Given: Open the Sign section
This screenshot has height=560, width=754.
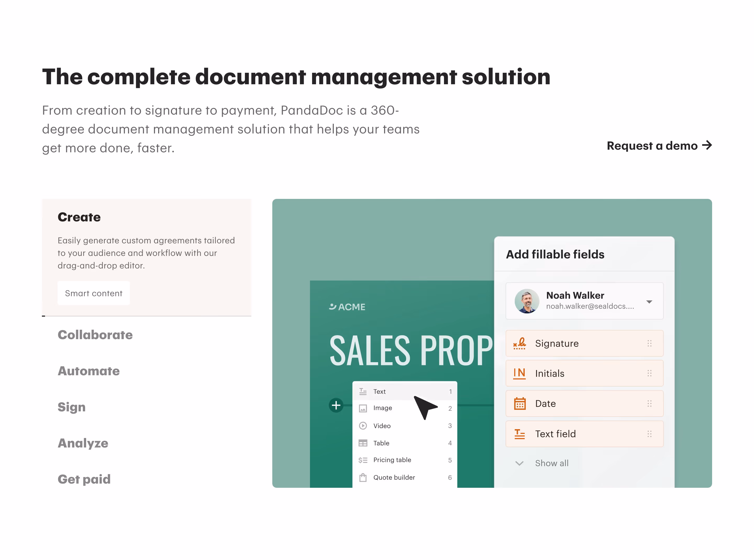Looking at the screenshot, I should 71,407.
